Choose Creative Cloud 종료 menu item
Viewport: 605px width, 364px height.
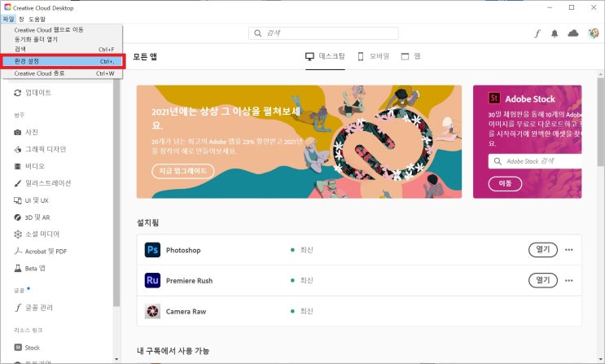point(62,73)
